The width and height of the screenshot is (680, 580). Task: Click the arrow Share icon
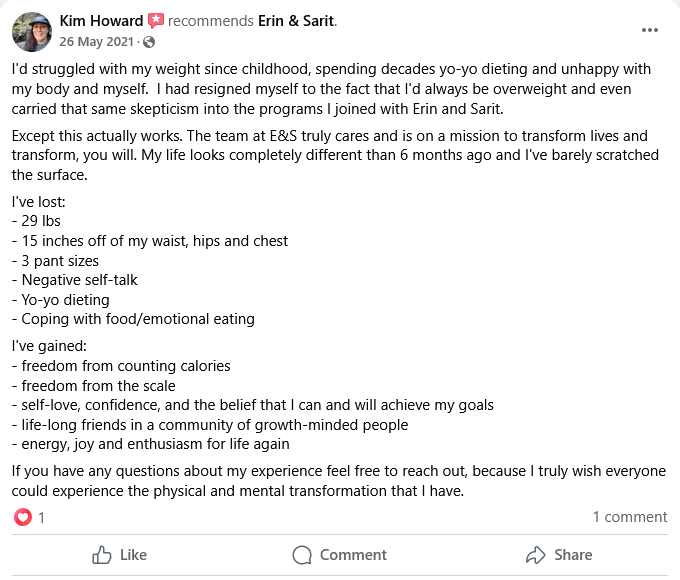[x=535, y=555]
